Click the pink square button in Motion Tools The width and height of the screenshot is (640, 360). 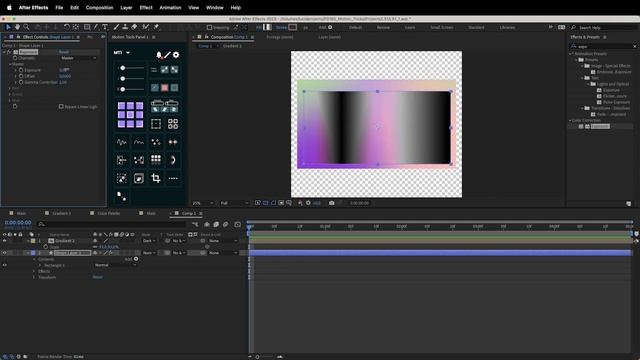pos(164,88)
